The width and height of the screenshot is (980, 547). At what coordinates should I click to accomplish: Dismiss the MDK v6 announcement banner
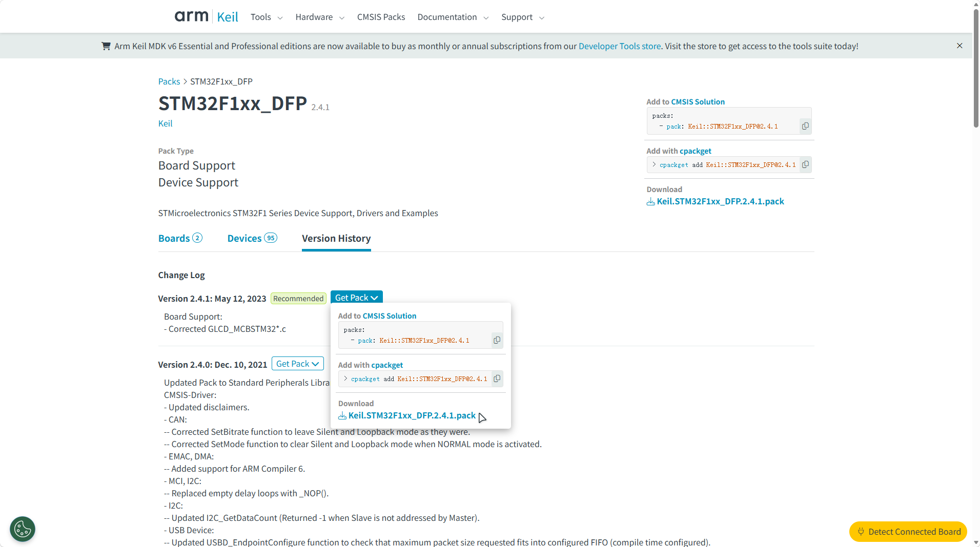[x=959, y=46]
